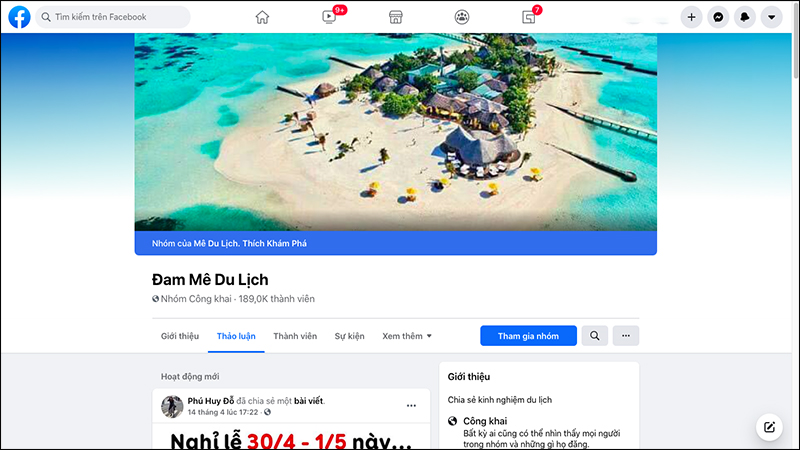The image size is (800, 450).
Task: Open the Home feed icon
Action: 262,17
